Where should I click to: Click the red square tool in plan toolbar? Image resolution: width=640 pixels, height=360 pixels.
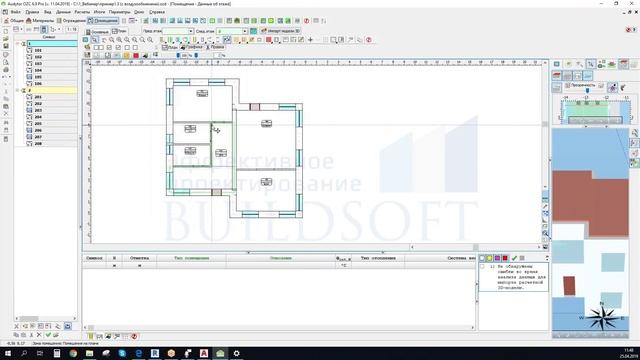click(x=269, y=40)
